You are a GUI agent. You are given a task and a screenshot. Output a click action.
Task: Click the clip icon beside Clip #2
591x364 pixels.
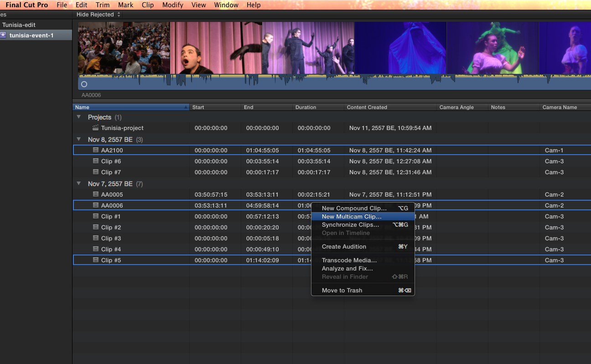tap(95, 227)
